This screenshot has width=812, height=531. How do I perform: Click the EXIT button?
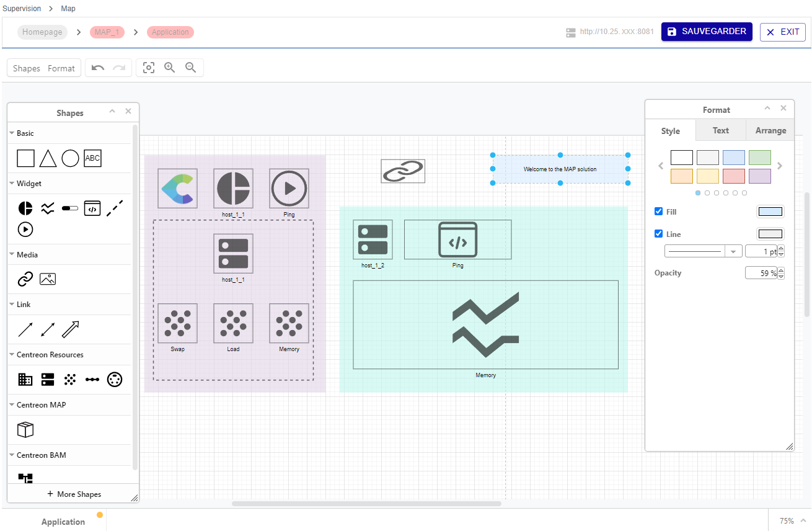coord(783,32)
